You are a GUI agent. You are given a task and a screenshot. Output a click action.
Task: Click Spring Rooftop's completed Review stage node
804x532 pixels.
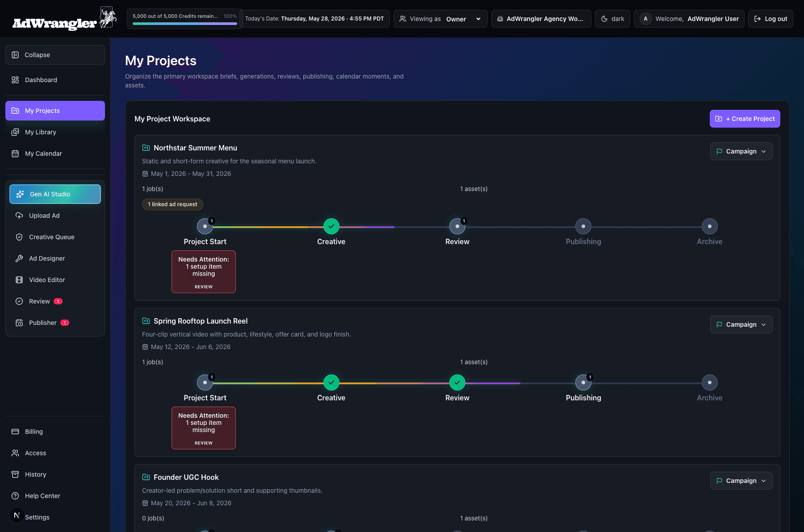[x=457, y=382]
